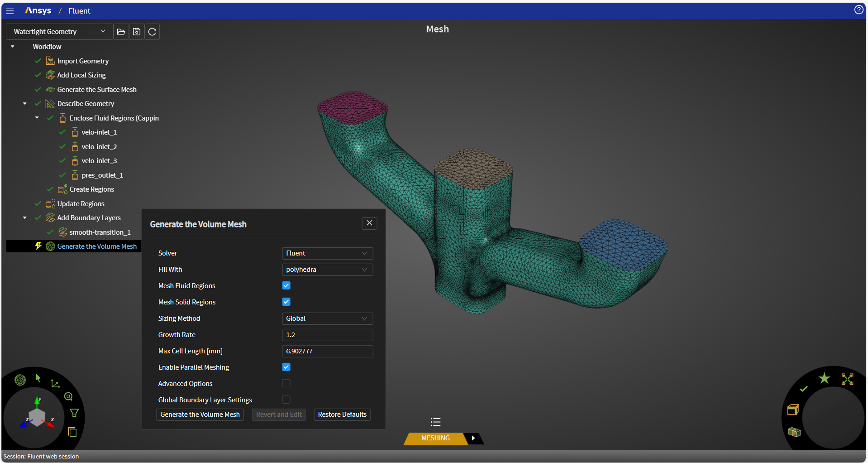
Task: Enable Global Boundary Layer Settings
Action: click(x=286, y=400)
